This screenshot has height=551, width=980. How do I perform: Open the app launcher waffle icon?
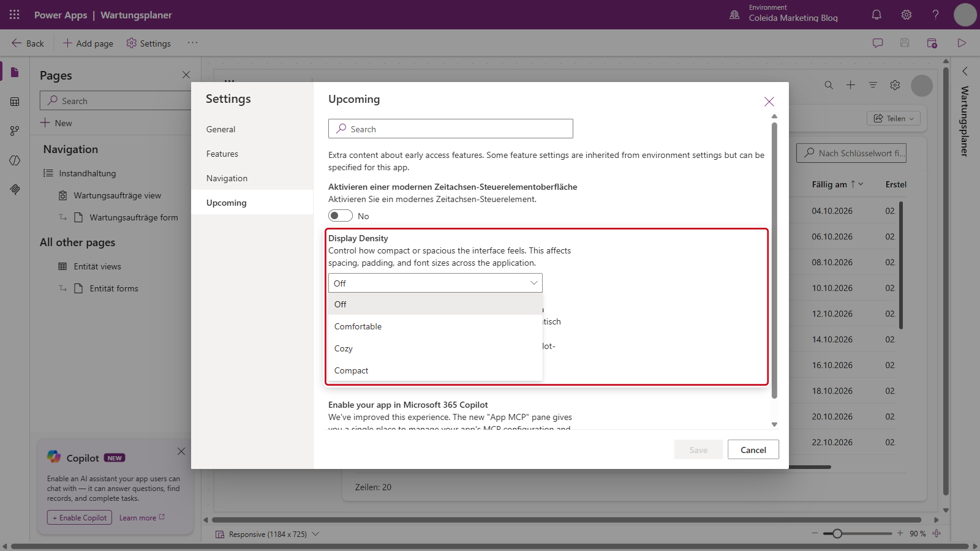coord(15,15)
